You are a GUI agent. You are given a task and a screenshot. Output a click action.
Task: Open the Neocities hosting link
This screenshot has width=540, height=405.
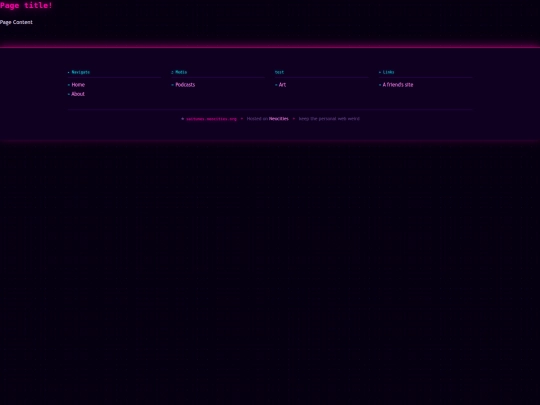pos(279,118)
